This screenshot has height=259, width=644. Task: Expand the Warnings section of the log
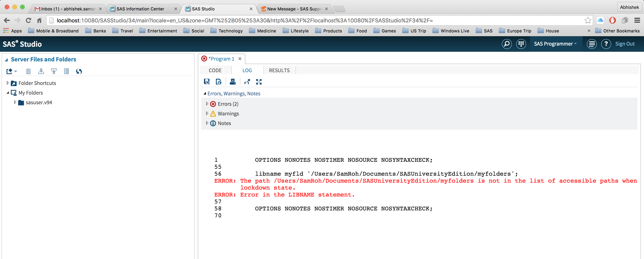click(x=207, y=113)
